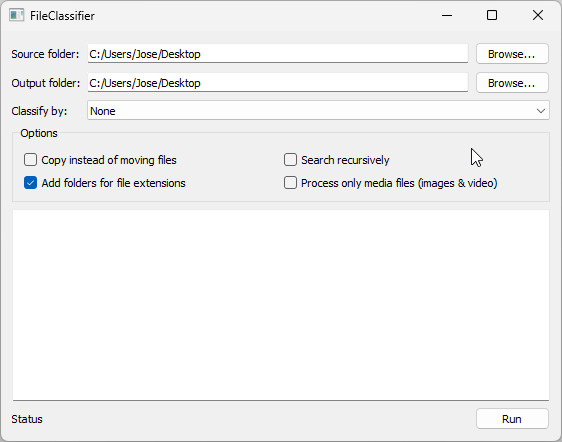Viewport: 562px width, 442px height.
Task: Browse for the Output folder
Action: (512, 83)
